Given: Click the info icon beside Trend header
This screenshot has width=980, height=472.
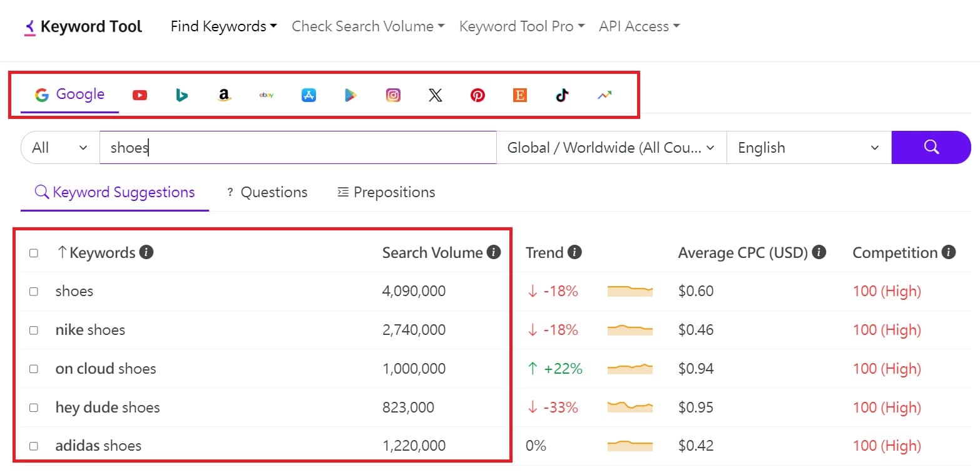Looking at the screenshot, I should pos(575,252).
